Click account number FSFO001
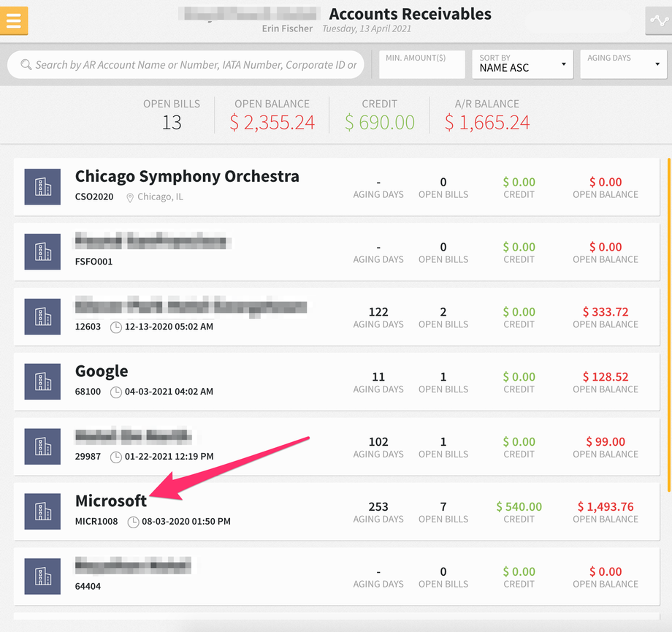 click(x=93, y=262)
